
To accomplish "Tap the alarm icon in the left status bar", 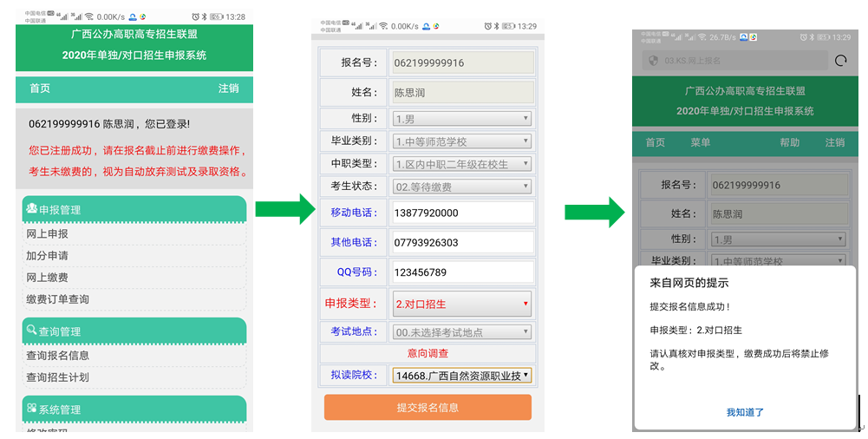I will 195,17.
